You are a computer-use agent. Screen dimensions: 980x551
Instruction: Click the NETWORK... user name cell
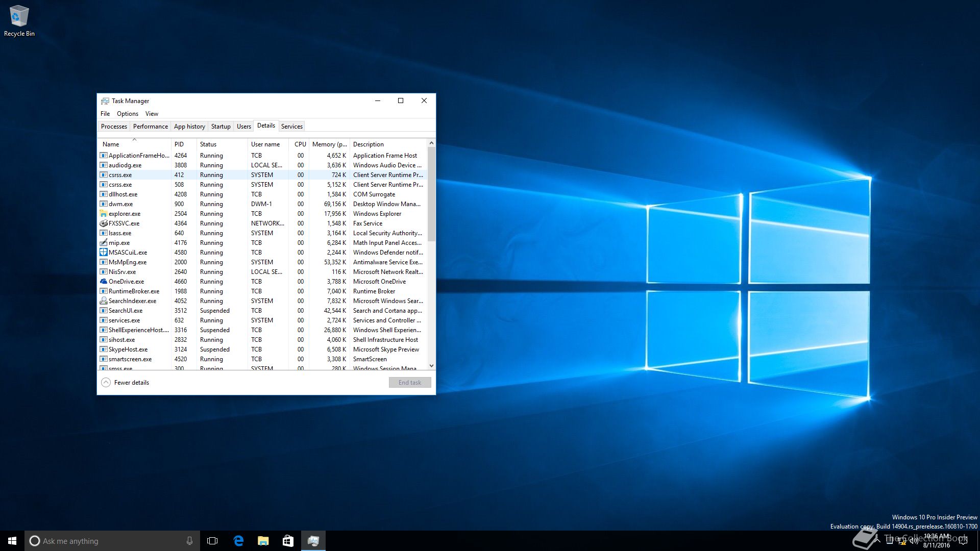(267, 223)
